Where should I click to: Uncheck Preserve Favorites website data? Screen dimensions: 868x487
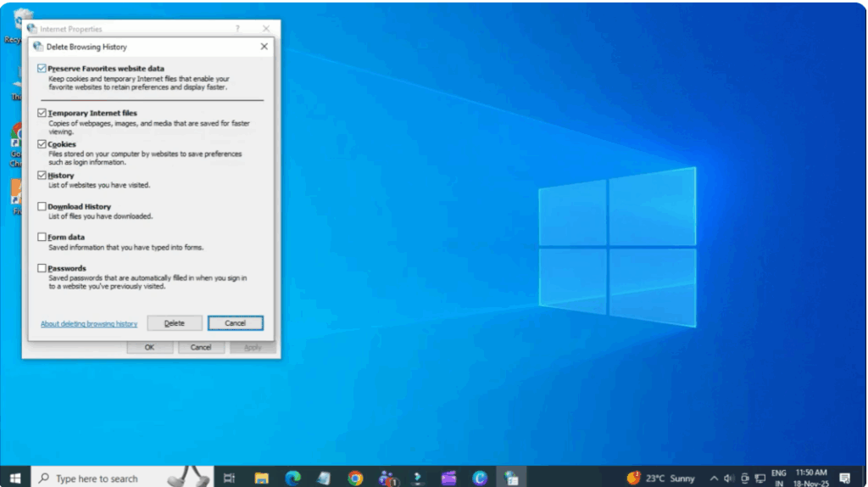point(42,68)
